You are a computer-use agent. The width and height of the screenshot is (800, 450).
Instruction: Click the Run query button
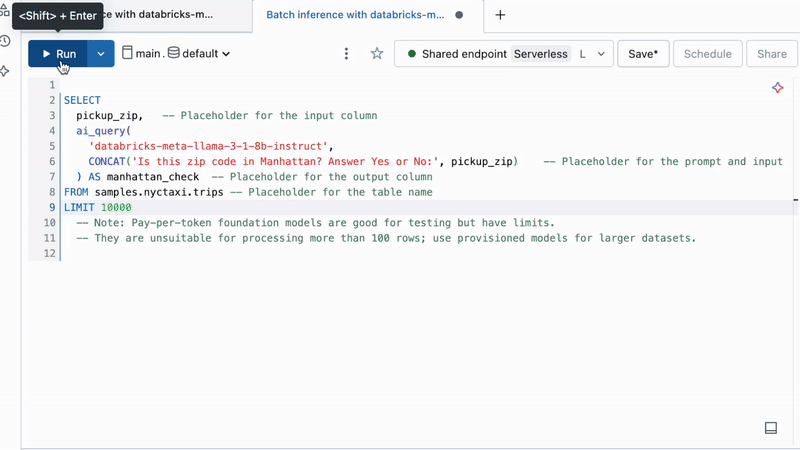(x=58, y=54)
